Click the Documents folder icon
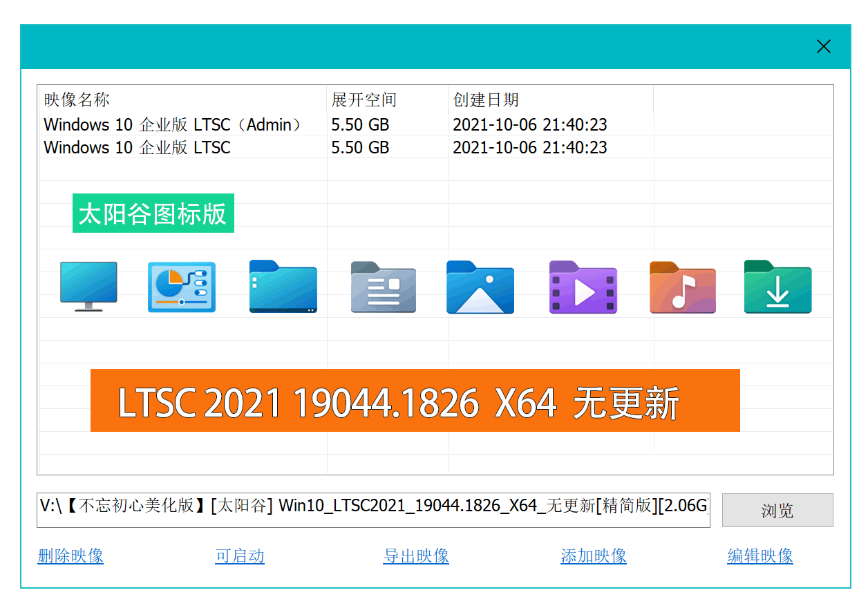868x608 pixels. pos(384,287)
